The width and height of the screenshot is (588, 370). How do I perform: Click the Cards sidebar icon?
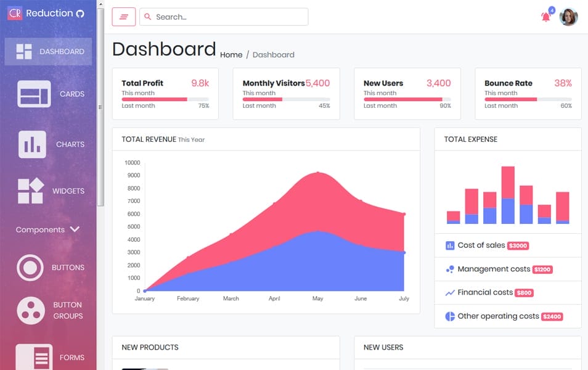[x=34, y=94]
